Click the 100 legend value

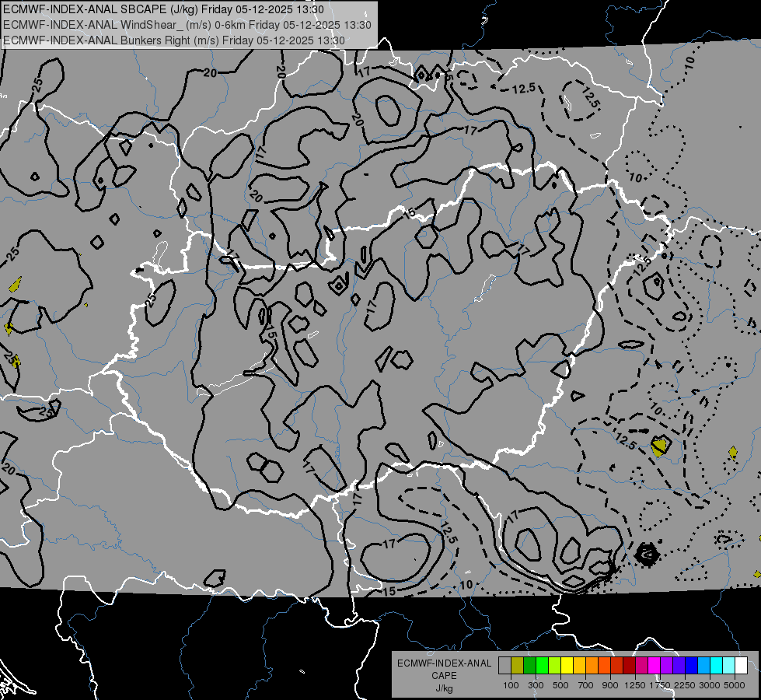(x=511, y=685)
